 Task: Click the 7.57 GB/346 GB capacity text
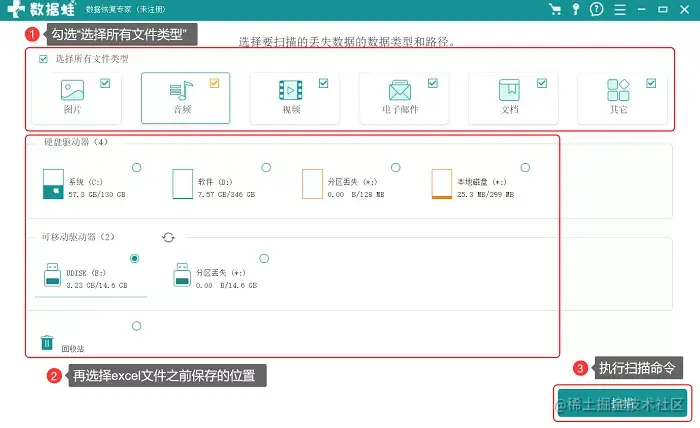tap(226, 195)
